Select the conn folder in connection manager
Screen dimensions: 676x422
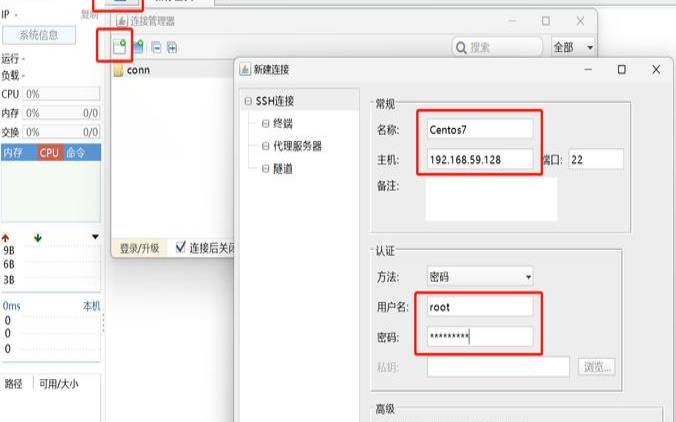132,70
